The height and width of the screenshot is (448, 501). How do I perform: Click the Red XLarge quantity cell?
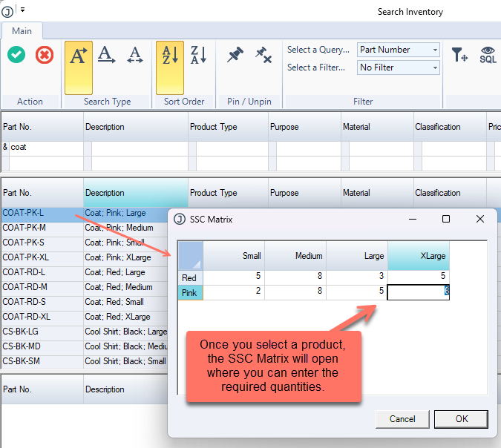pos(419,277)
